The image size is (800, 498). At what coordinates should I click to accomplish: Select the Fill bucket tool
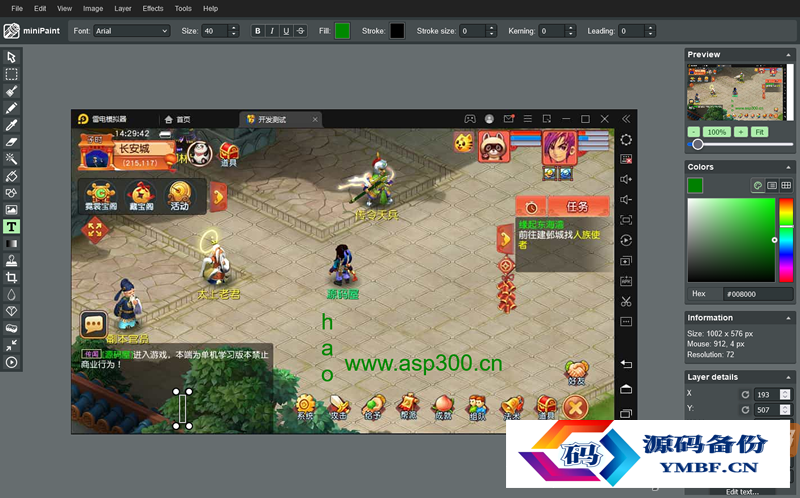[x=11, y=176]
